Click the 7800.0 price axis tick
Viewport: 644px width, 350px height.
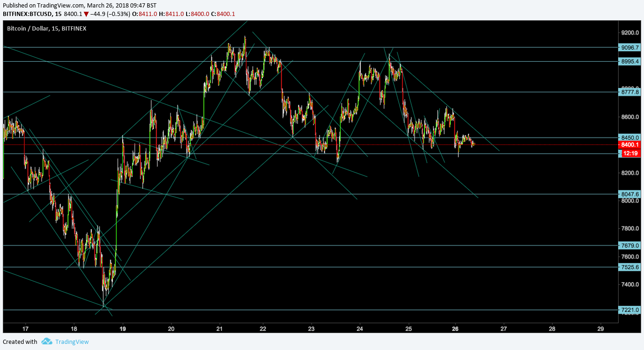(630, 229)
